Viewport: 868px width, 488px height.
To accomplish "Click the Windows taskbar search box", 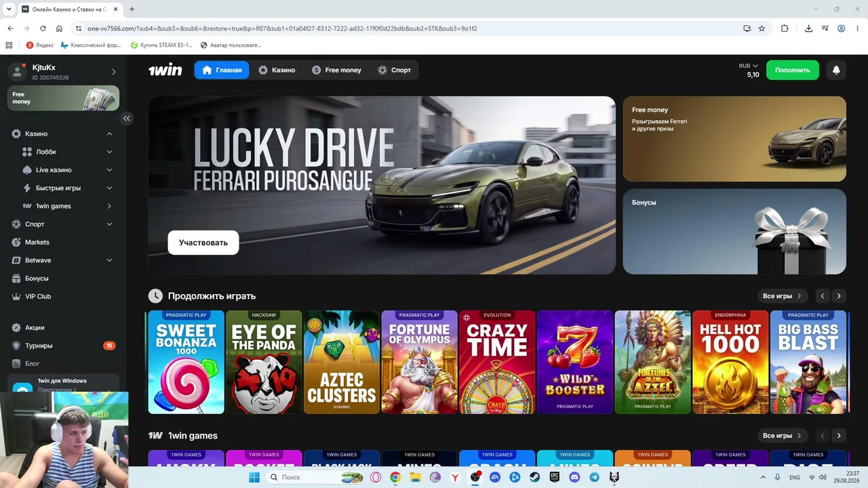I will (315, 477).
